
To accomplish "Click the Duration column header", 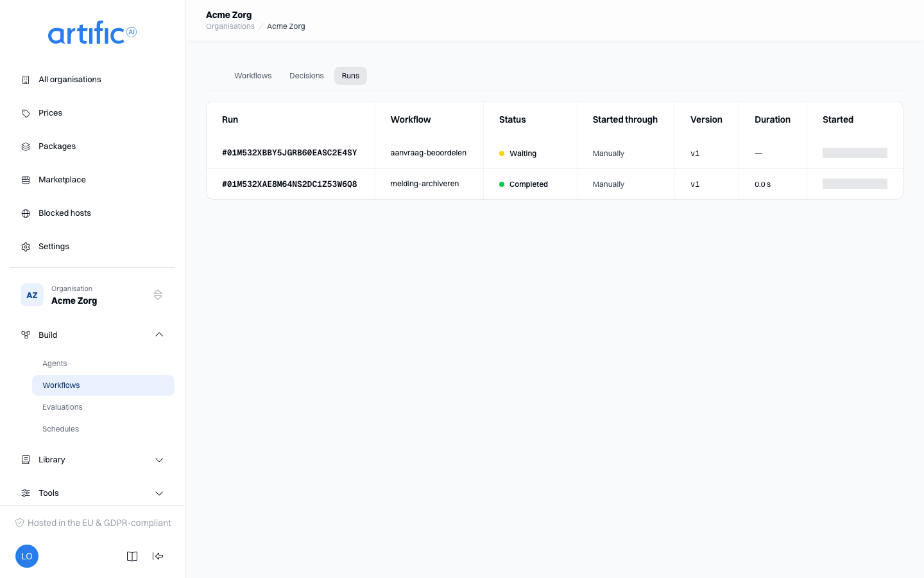I will [x=773, y=119].
